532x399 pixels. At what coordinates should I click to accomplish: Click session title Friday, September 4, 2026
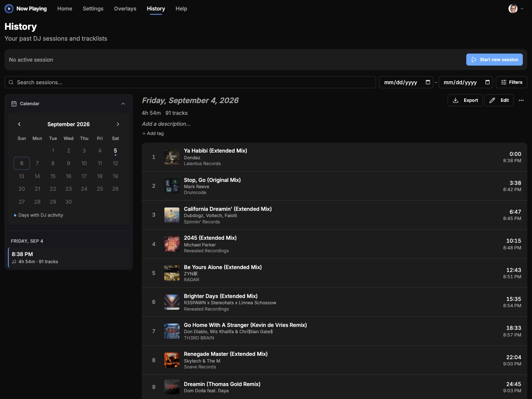190,100
